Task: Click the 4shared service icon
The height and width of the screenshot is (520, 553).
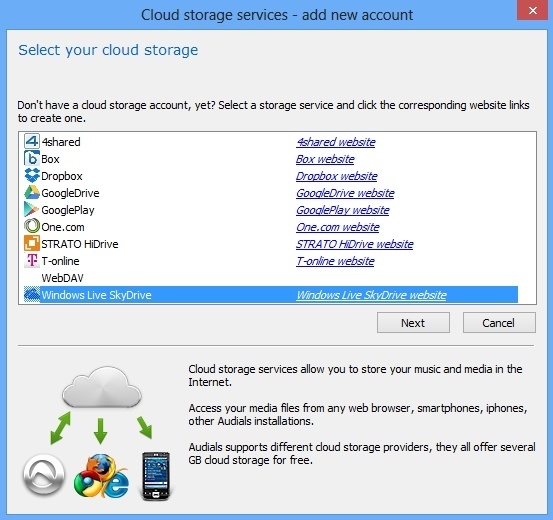Action: (32, 141)
